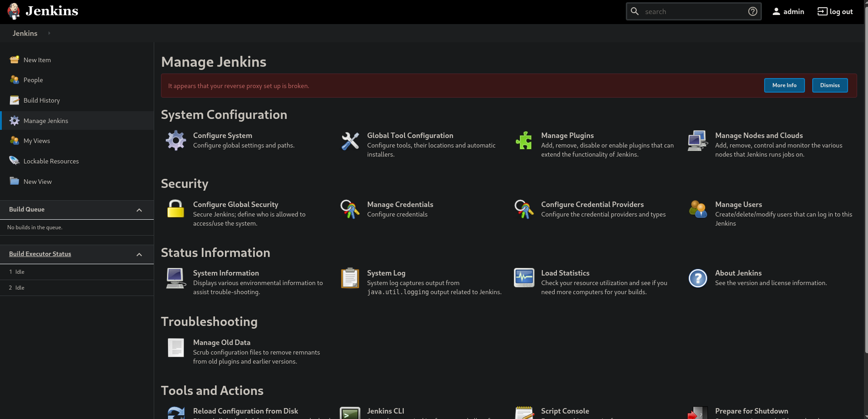Viewport: 868px width, 419px height.
Task: Open the Load Statistics link
Action: tap(565, 273)
